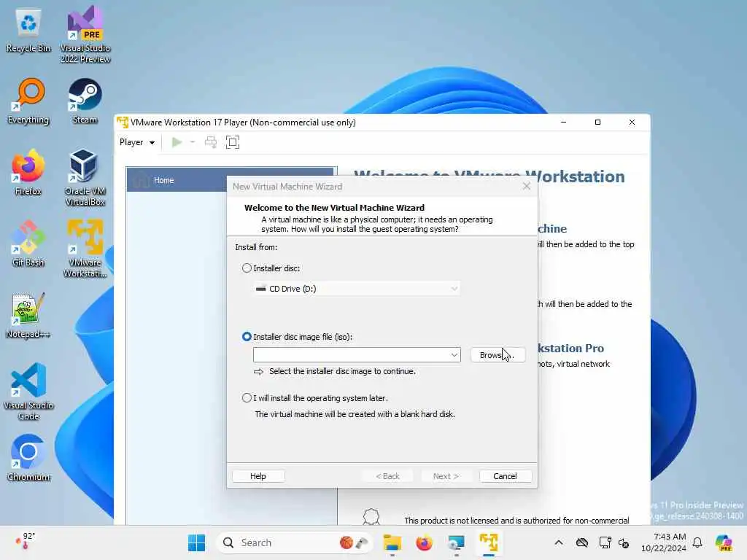Cancel the New Virtual Machine Wizard

[x=505, y=476]
